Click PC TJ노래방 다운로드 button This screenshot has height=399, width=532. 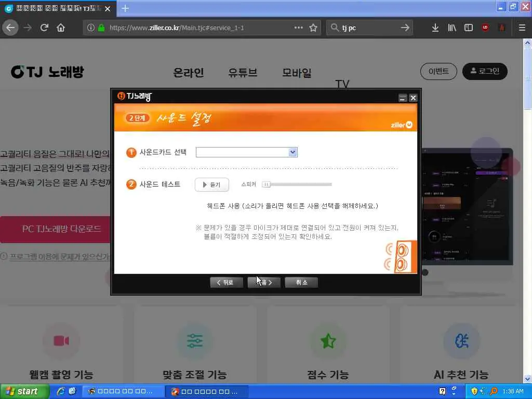pos(56,229)
